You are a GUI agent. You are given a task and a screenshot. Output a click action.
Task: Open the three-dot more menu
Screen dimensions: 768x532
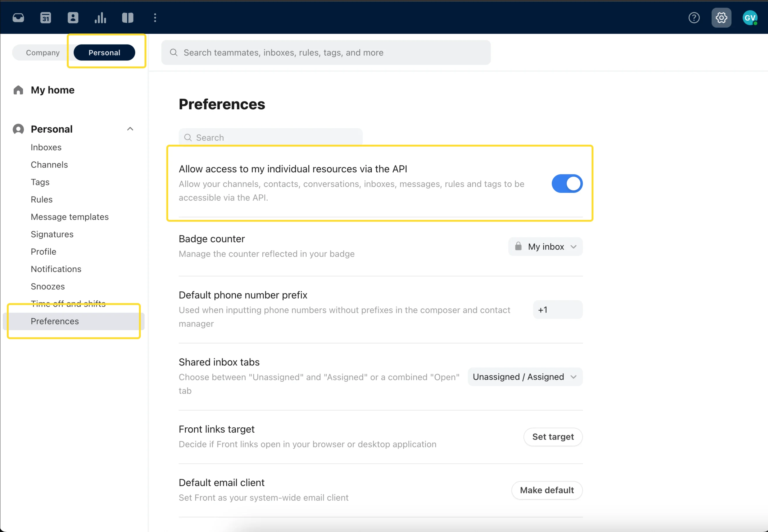(155, 18)
